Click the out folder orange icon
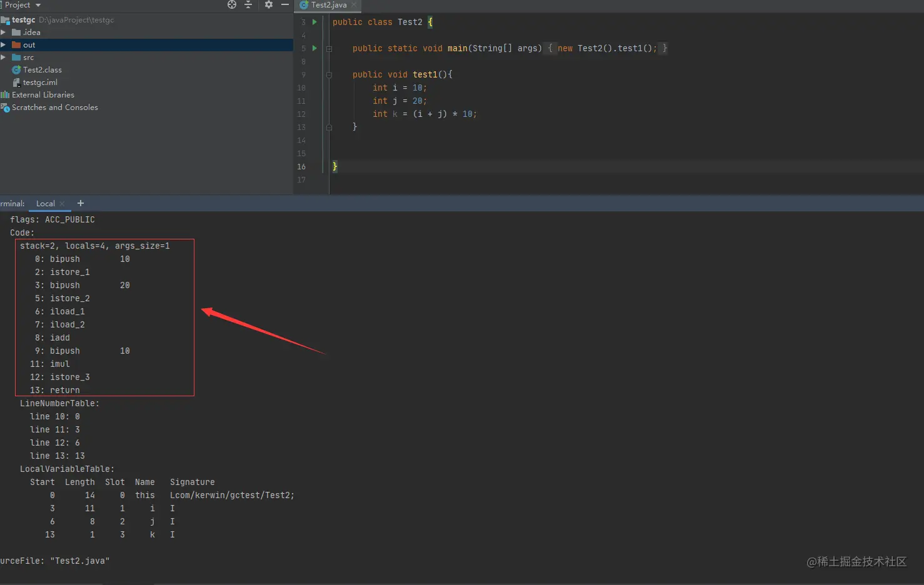This screenshot has height=585, width=924. 16,45
